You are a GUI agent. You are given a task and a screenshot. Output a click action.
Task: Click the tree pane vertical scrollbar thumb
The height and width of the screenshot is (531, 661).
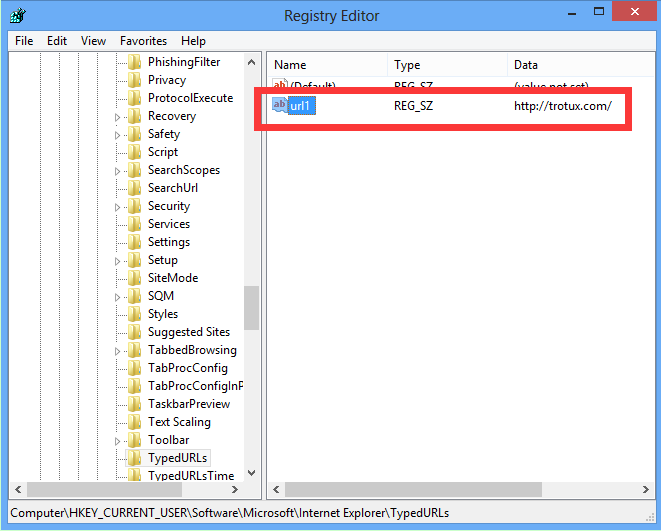click(251, 307)
